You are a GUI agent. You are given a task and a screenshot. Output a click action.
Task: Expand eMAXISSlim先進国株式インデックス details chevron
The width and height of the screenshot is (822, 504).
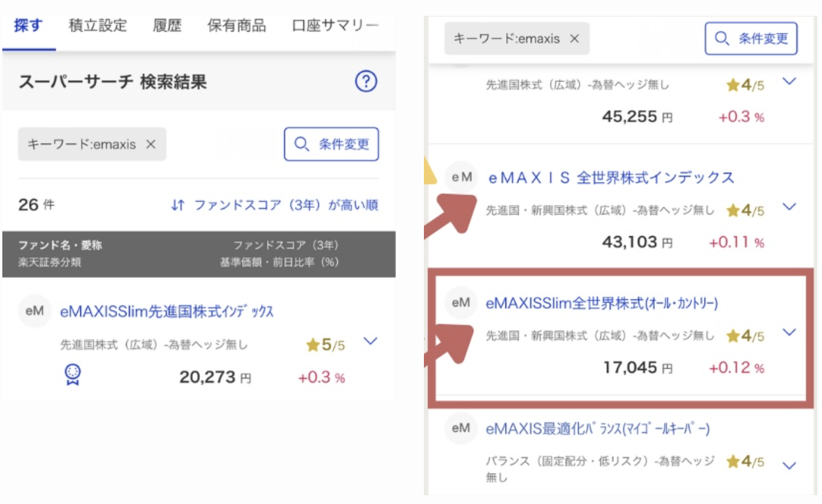(370, 340)
